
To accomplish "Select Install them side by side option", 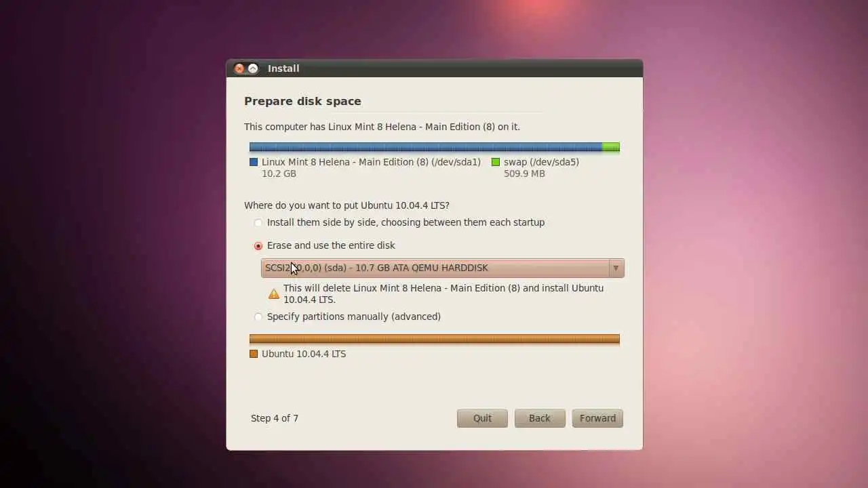I will coord(258,222).
